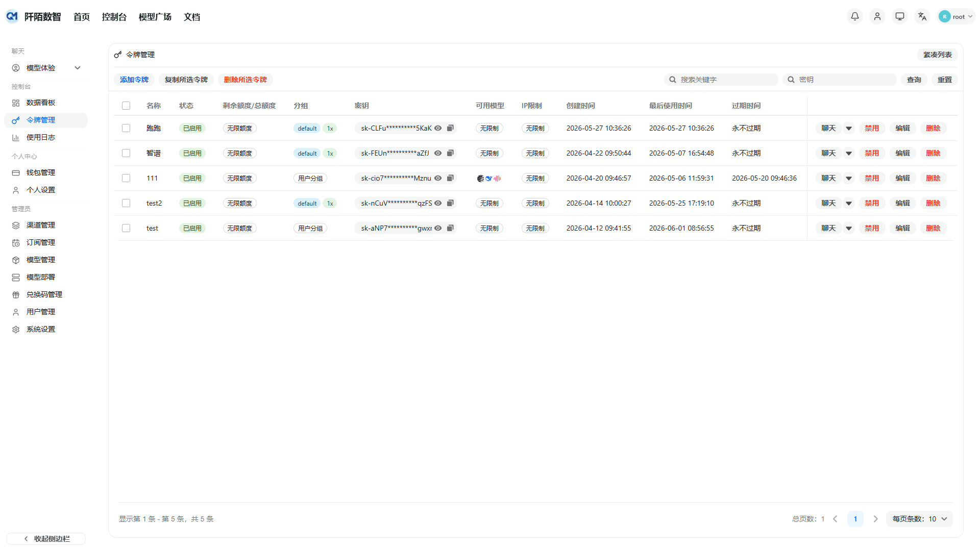Reveal the key of token 111 with eye icon
The image size is (980, 551).
pyautogui.click(x=438, y=178)
